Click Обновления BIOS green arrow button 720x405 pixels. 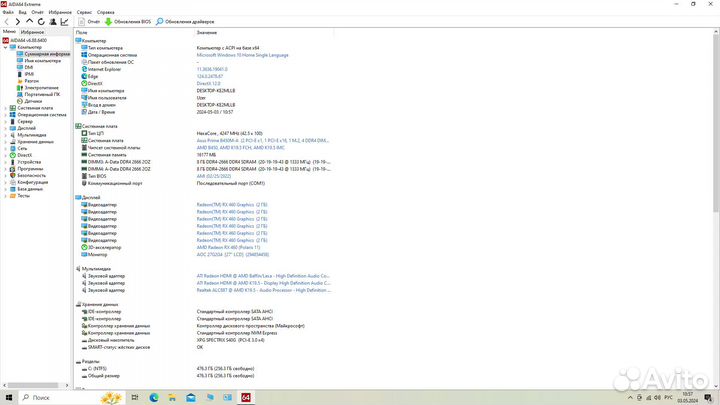click(x=128, y=22)
